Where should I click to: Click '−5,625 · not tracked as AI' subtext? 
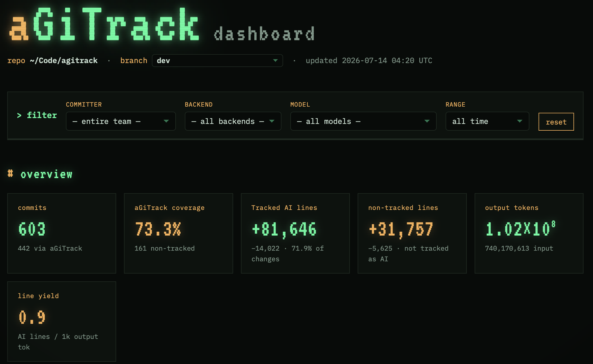click(x=408, y=254)
